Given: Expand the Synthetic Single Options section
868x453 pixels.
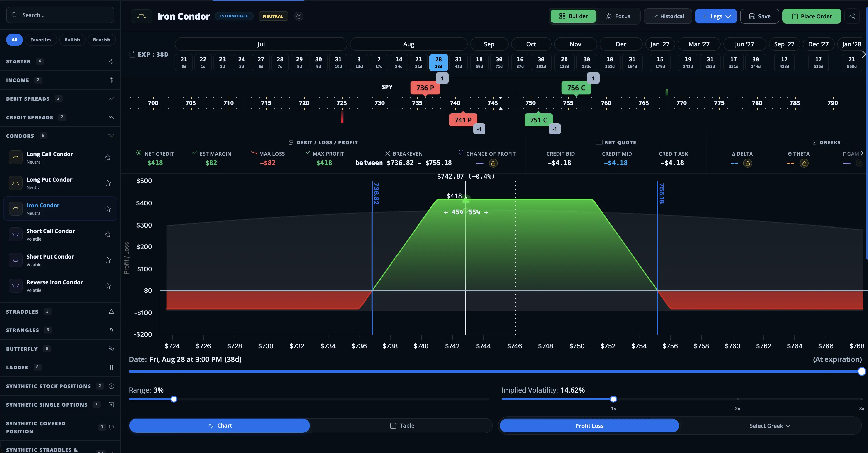Looking at the screenshot, I should [x=60, y=404].
